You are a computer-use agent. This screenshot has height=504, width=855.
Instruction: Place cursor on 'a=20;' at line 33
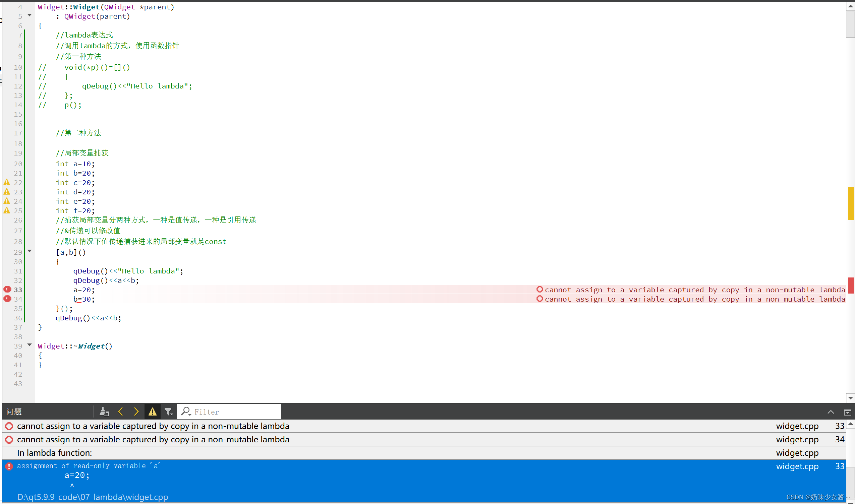[84, 290]
